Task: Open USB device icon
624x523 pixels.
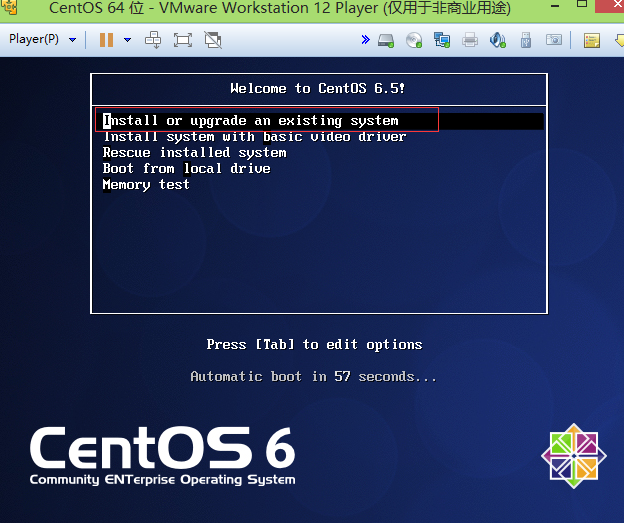Action: point(526,40)
